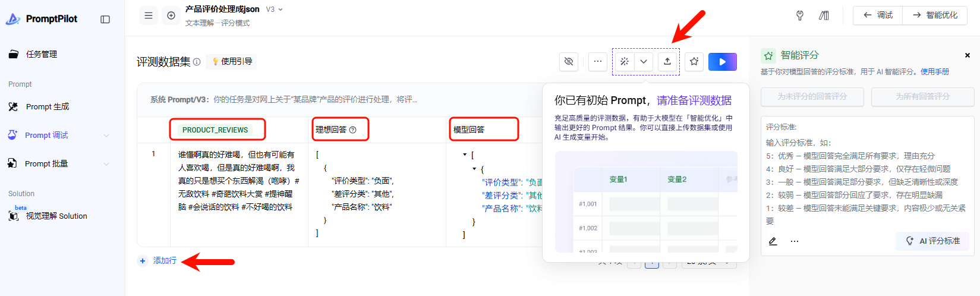980x296 pixels.
Task: Click the PromptPilot logo
Action: point(42,19)
